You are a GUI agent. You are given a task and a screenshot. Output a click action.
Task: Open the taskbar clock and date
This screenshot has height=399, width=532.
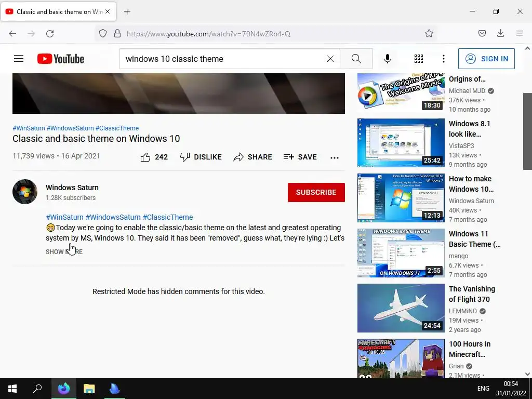tap(511, 389)
